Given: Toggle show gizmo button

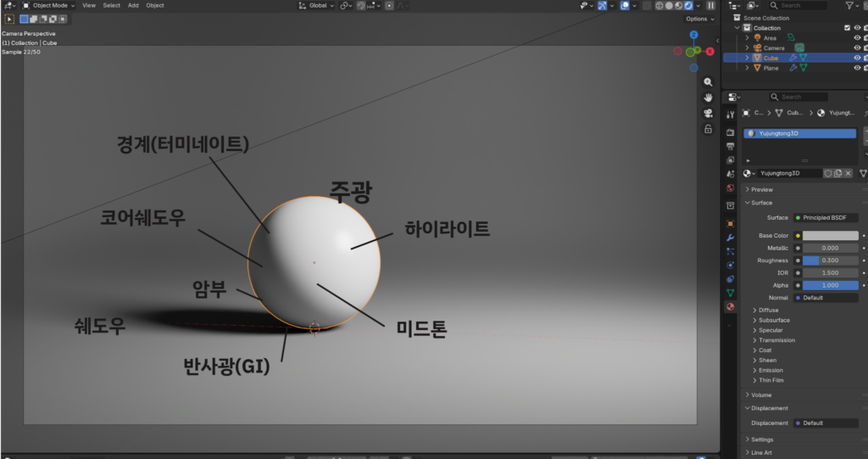Looking at the screenshot, I should (x=603, y=6).
